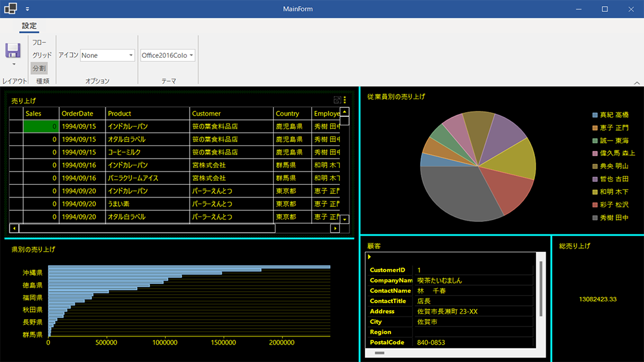The image size is (644, 362).
Task: Switch to the 設定 ribbon tab
Action: 29,26
